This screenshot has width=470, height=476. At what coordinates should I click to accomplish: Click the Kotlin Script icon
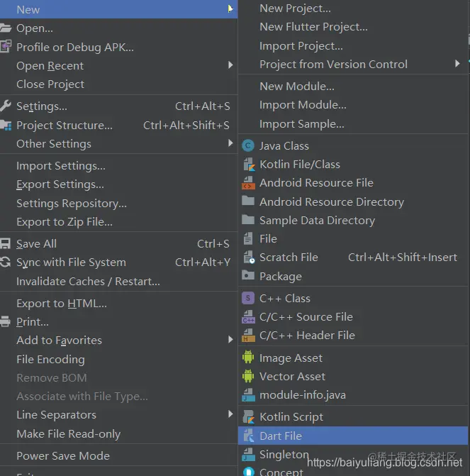(x=249, y=417)
